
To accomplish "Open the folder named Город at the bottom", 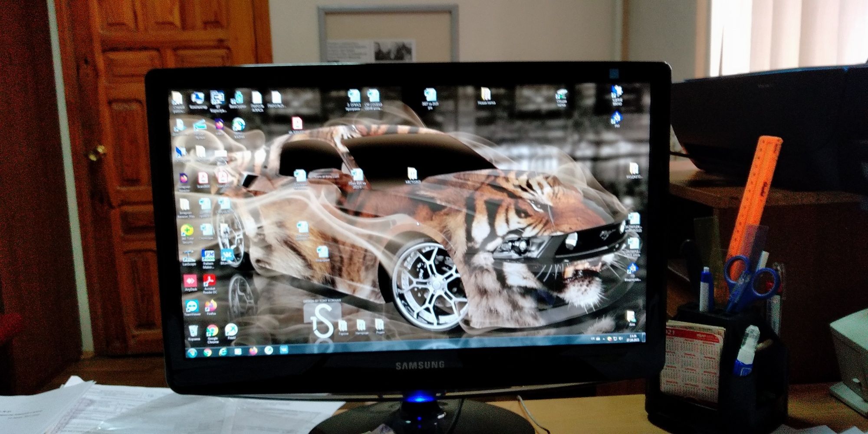I will 343,327.
